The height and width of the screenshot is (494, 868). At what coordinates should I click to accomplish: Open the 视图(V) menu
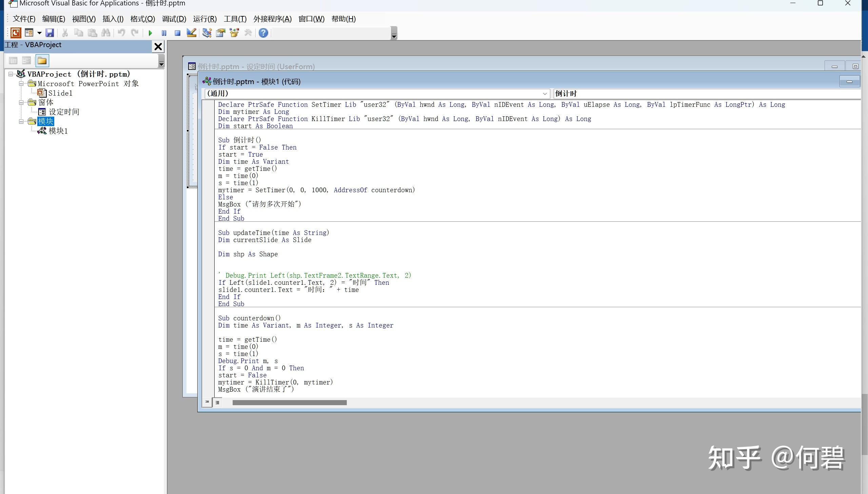[84, 19]
